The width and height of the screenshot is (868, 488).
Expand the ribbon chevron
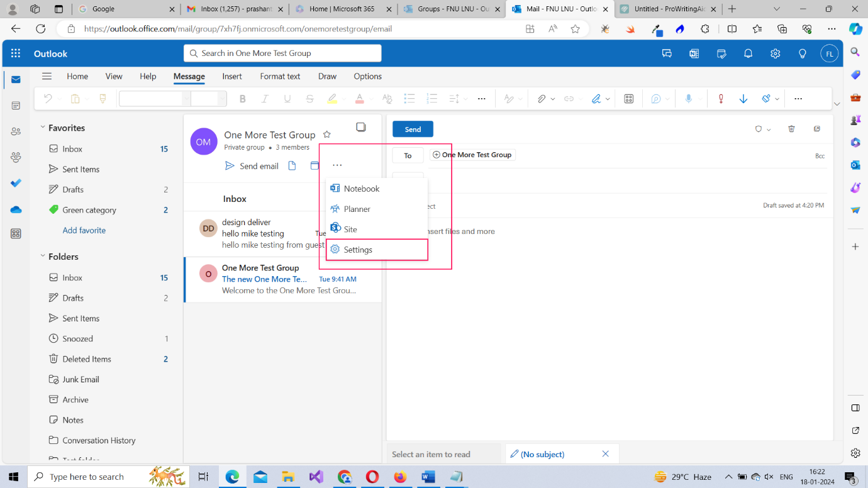pyautogui.click(x=837, y=104)
